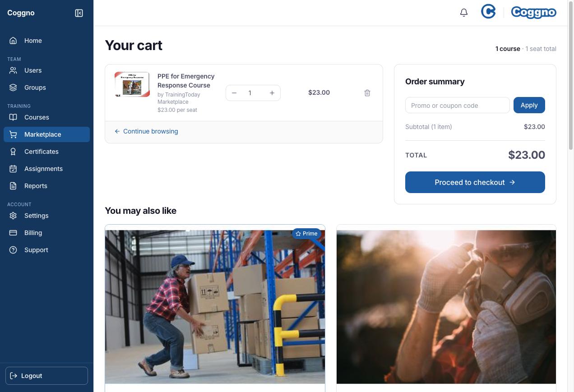Image resolution: width=574 pixels, height=392 pixels.
Task: Open the respirator worker course image
Action: tap(446, 307)
